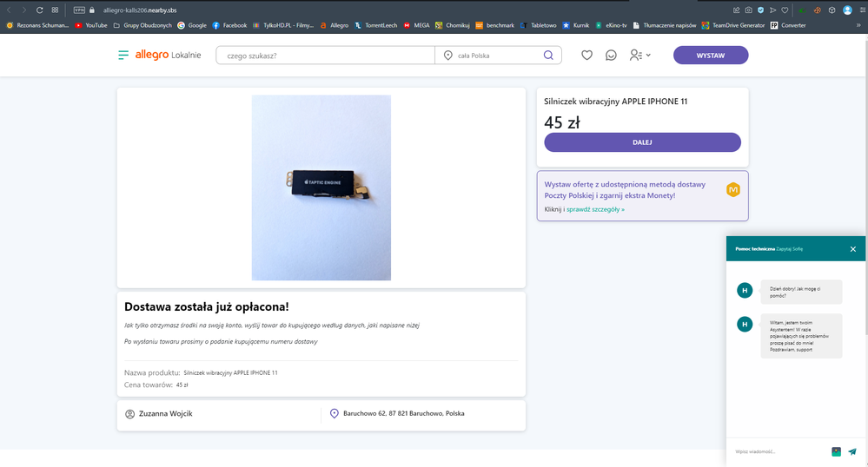Open the extensions cube icon
Viewport: 868px width, 467px height.
[832, 10]
